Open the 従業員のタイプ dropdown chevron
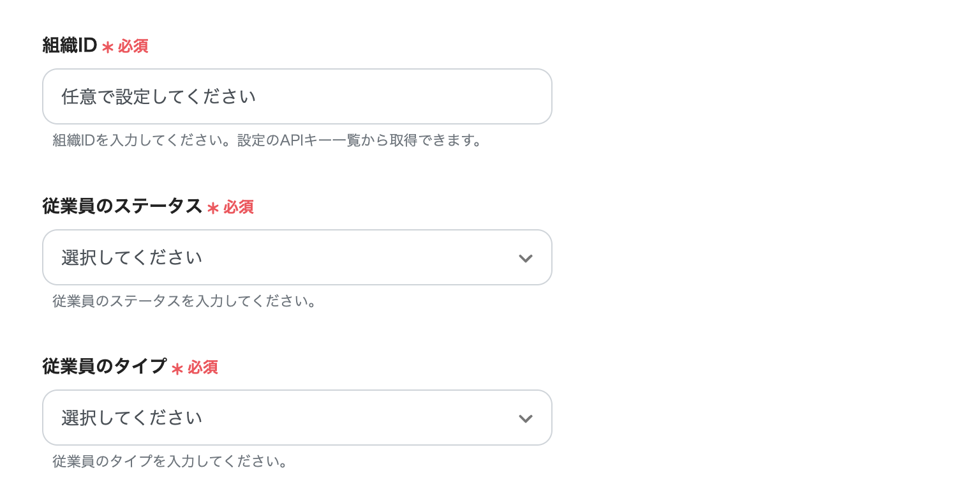The width and height of the screenshot is (980, 498). point(525,418)
